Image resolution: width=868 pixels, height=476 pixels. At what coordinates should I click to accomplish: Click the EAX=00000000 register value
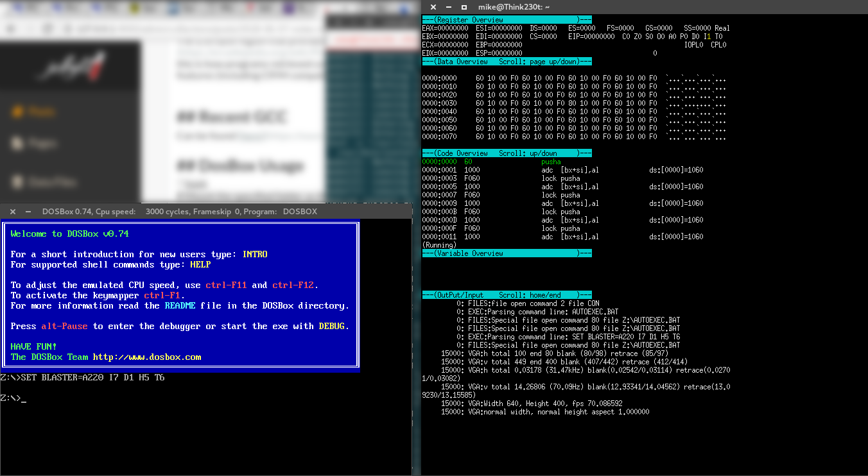(x=445, y=28)
